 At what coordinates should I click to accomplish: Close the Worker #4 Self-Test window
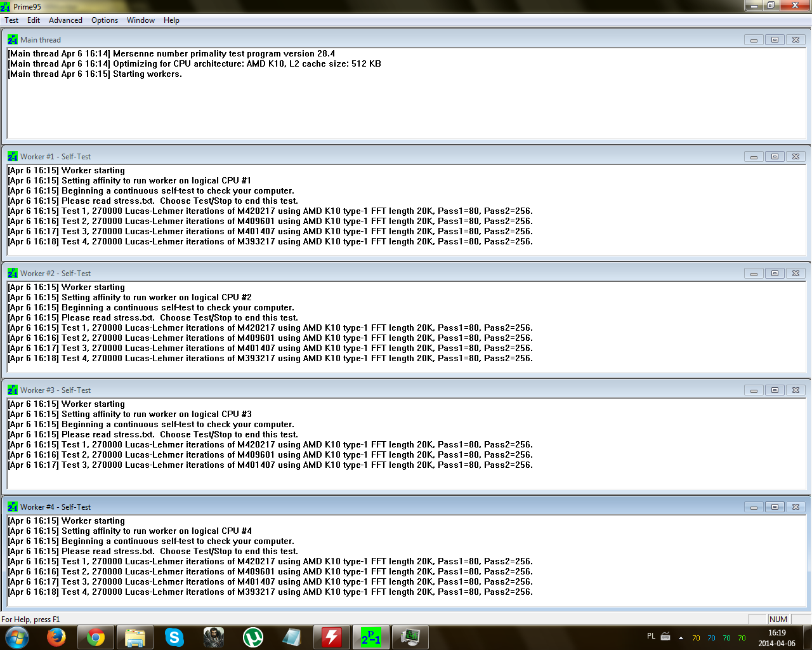point(796,507)
